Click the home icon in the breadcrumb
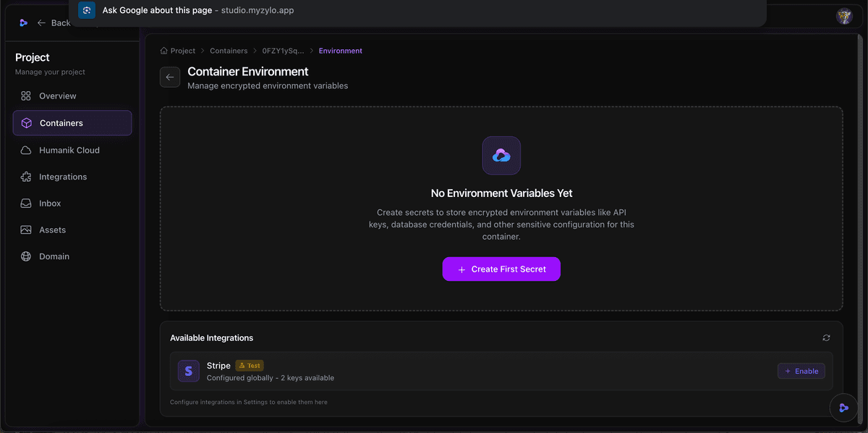 pos(164,50)
